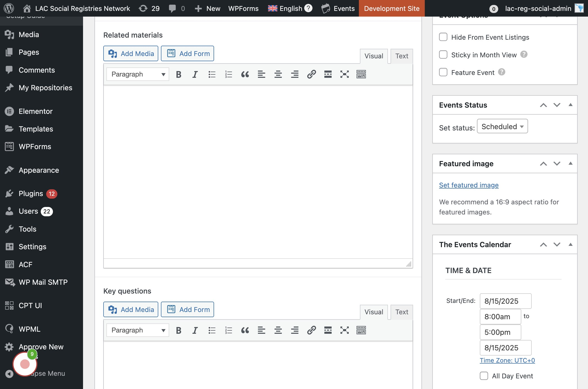Click insert link icon in Related materials toolbar

[311, 74]
